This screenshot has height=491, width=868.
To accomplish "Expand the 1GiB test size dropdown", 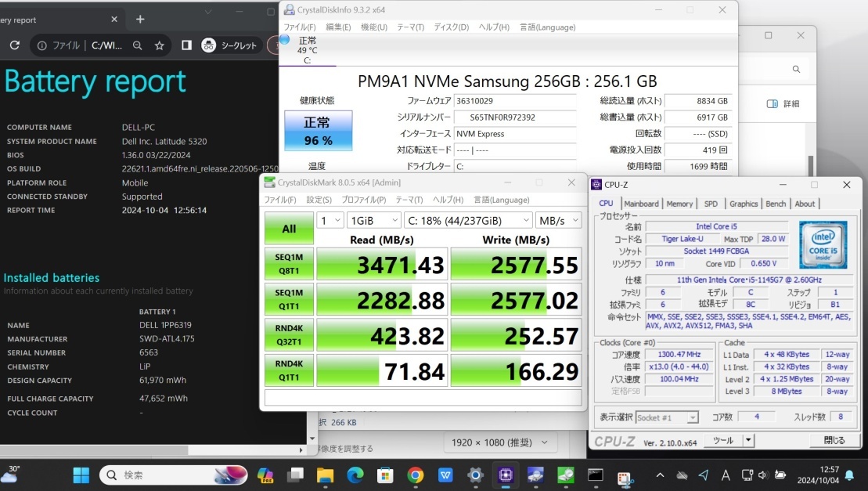I will (373, 221).
